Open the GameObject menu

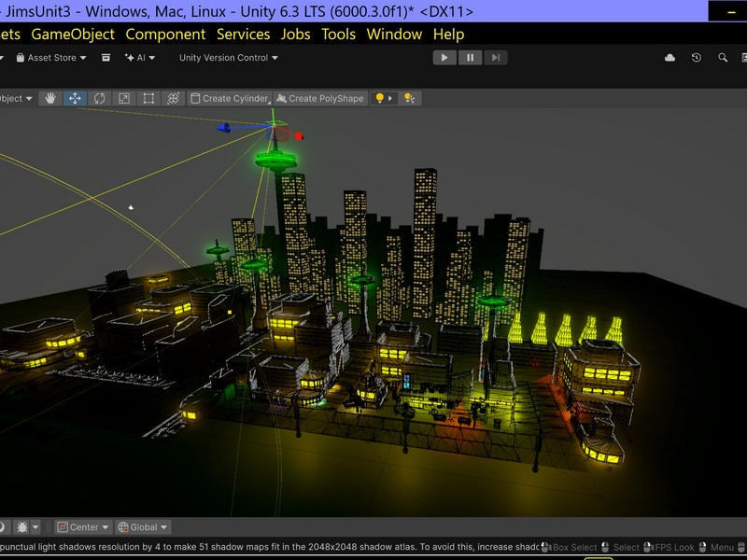pos(73,34)
